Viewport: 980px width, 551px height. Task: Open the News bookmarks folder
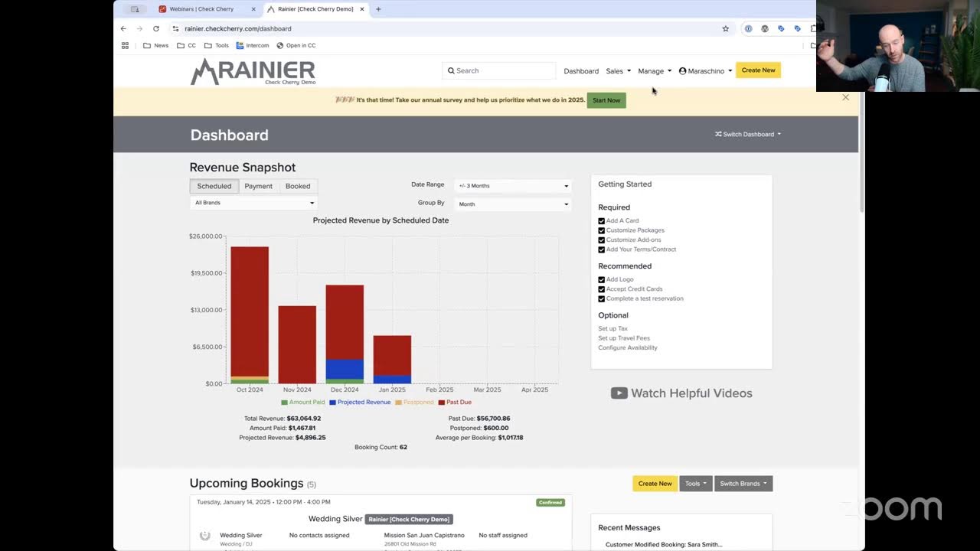click(x=156, y=45)
